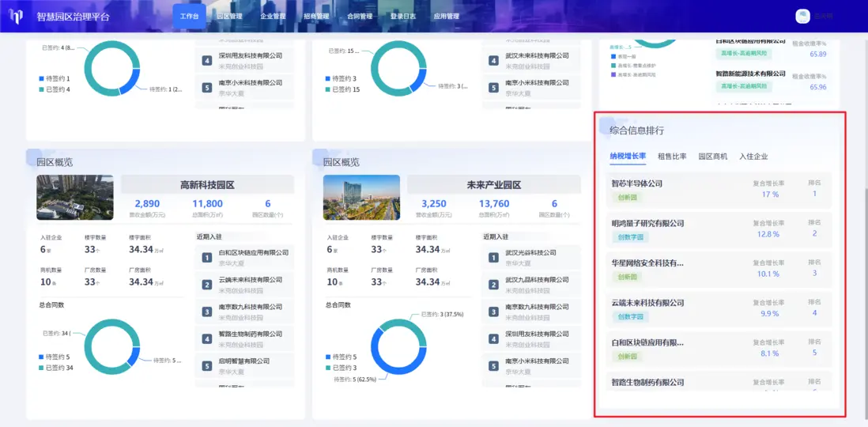Open the truncated 华星网络安全科技有... ranking row

click(719, 269)
